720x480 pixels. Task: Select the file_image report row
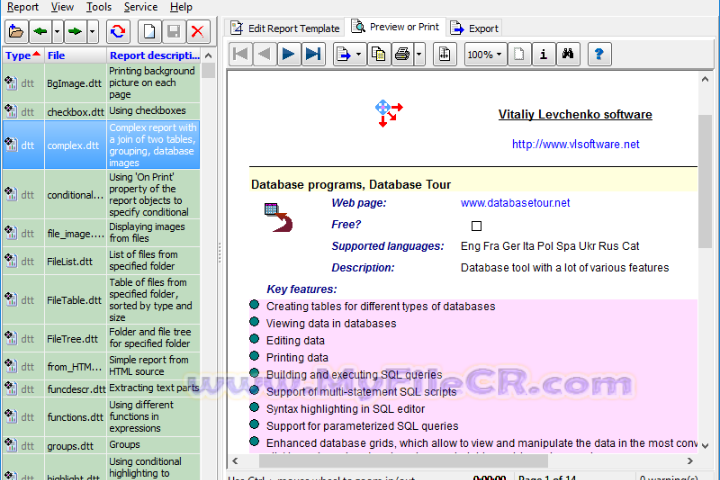tap(101, 233)
